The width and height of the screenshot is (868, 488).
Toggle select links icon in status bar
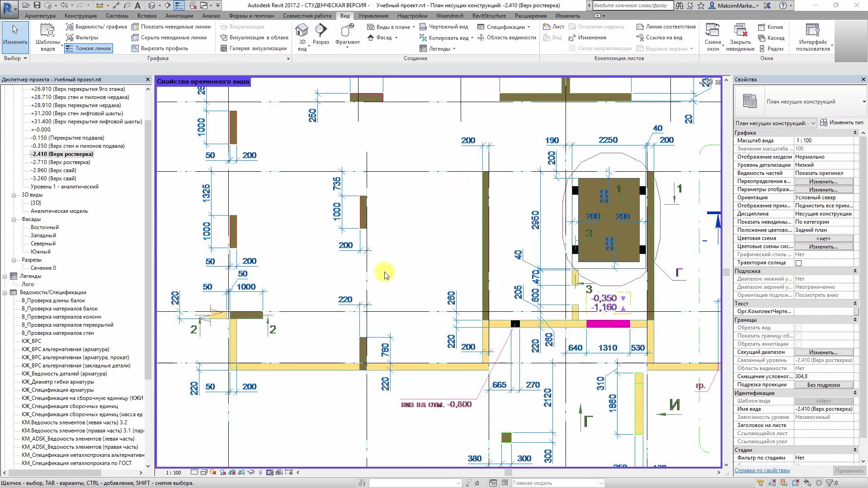pyautogui.click(x=761, y=483)
